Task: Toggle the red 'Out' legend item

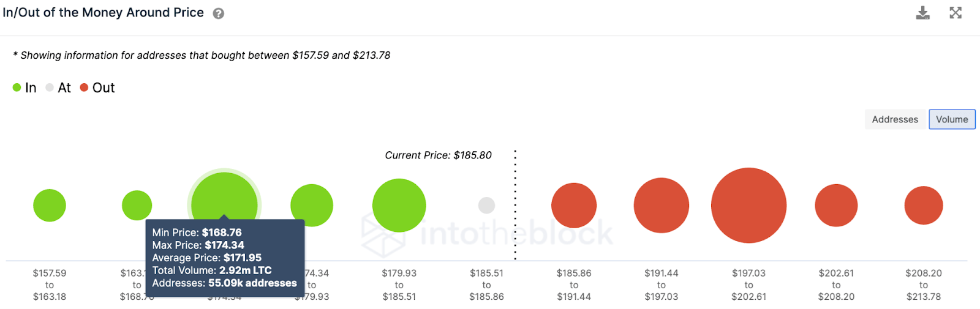Action: pyautogui.click(x=97, y=88)
